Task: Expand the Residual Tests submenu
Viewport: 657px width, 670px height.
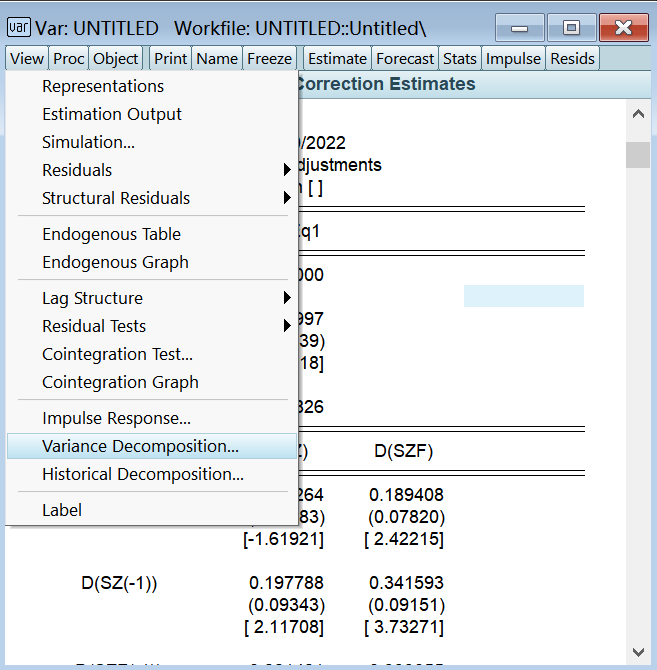Action: (x=94, y=326)
